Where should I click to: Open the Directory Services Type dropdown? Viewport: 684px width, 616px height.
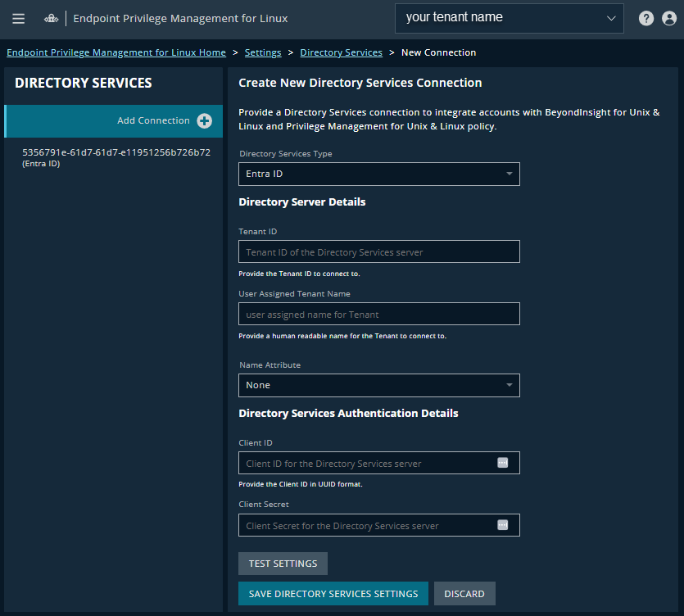379,174
